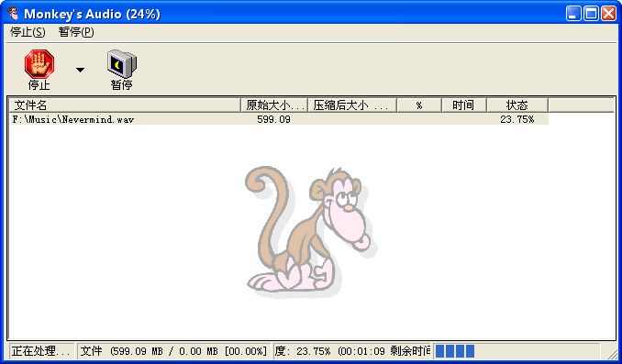Click the 状态 column header

(516, 105)
